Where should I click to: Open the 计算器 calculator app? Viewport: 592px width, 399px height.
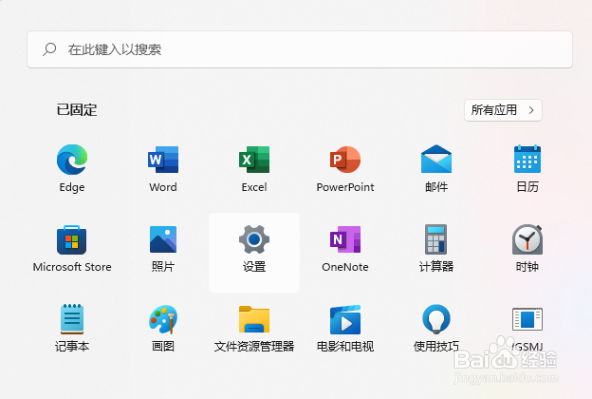(436, 239)
